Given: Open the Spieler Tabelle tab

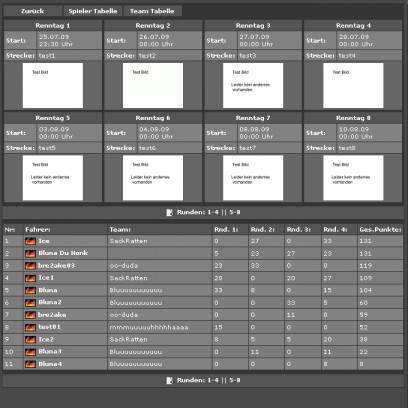Looking at the screenshot, I should (x=93, y=11).
